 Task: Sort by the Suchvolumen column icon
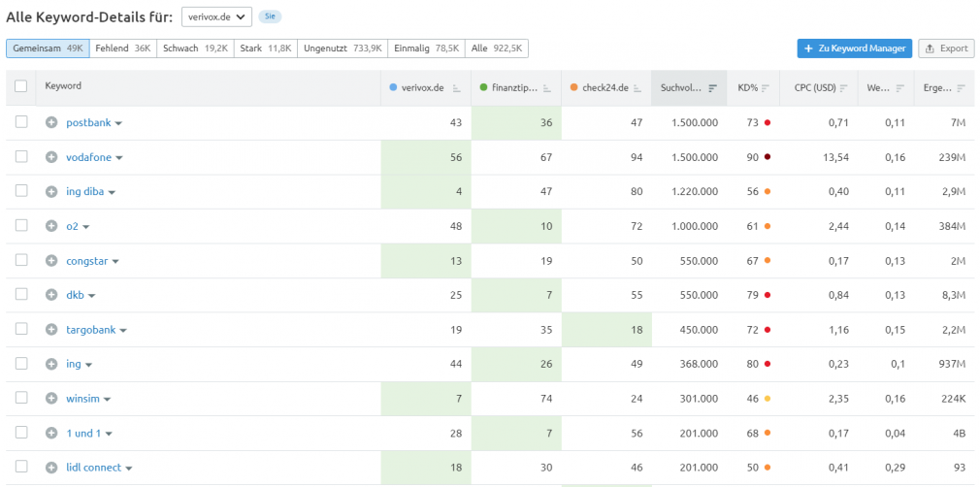coord(712,88)
